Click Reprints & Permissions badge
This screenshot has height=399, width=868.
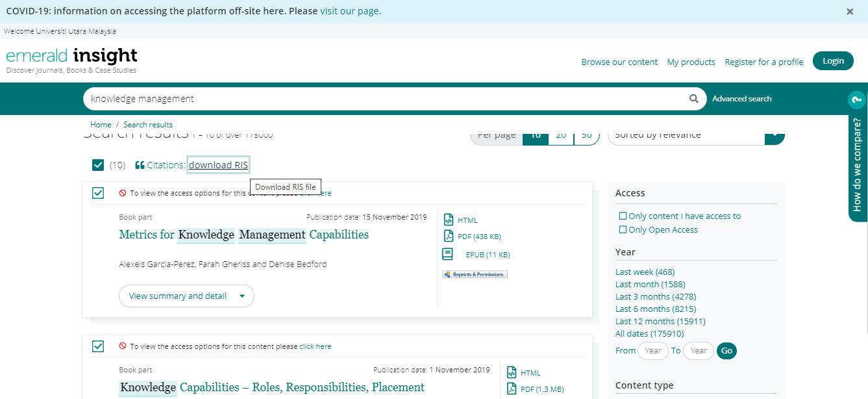(475, 274)
